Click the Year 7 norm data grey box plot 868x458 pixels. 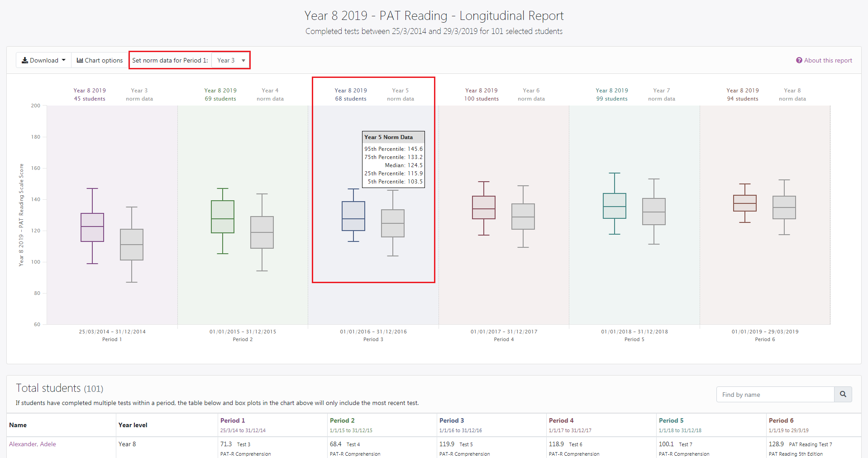click(x=654, y=212)
